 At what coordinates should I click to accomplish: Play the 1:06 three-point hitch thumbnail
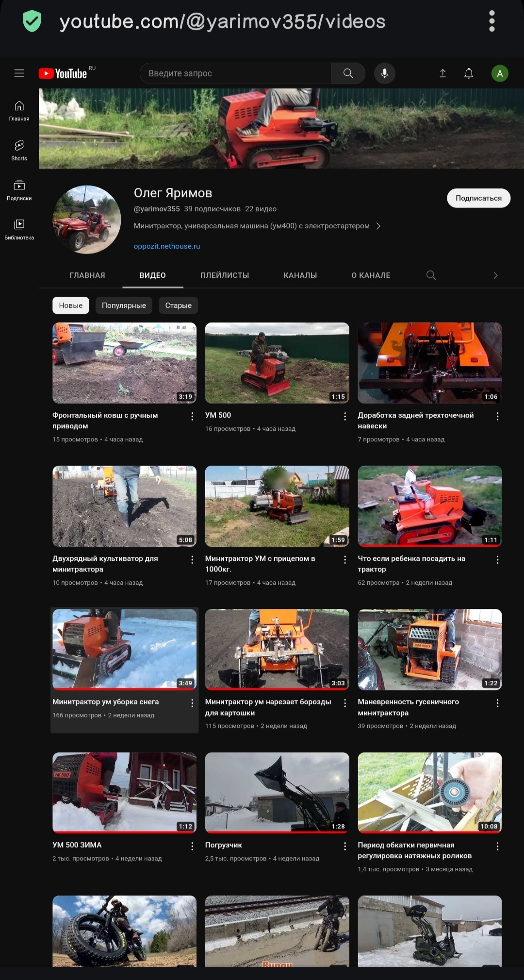pos(430,363)
